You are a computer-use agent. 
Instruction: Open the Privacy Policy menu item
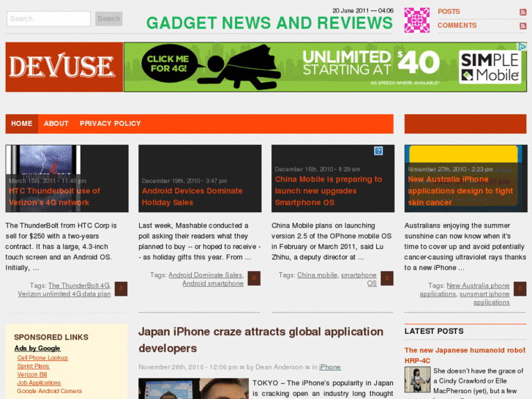(110, 124)
